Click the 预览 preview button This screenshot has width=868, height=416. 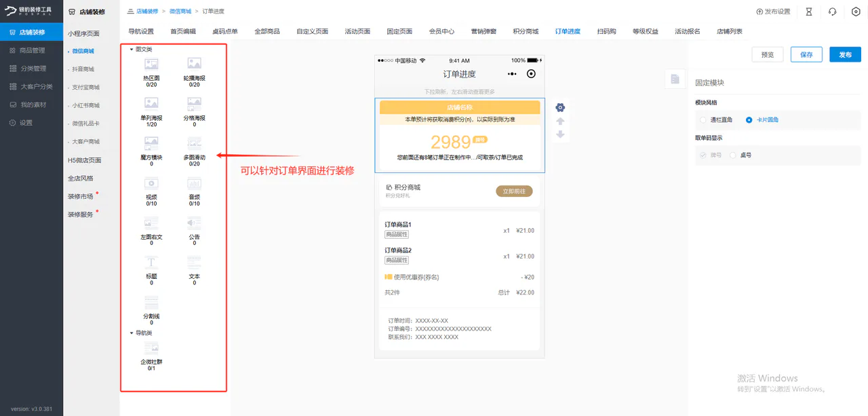point(768,55)
